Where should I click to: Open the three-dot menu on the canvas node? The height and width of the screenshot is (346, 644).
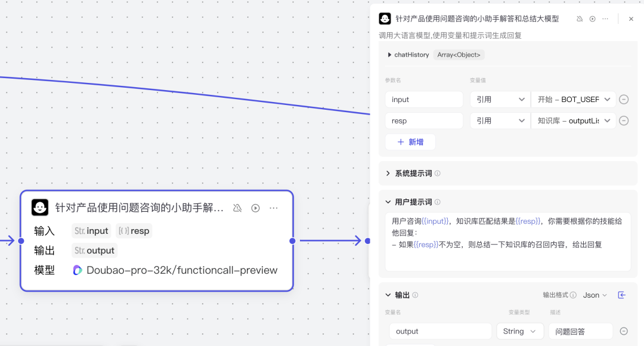274,208
